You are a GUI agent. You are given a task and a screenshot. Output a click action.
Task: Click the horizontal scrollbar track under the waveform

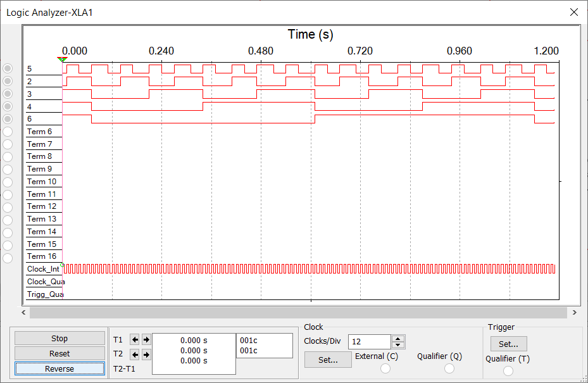pyautogui.click(x=298, y=313)
